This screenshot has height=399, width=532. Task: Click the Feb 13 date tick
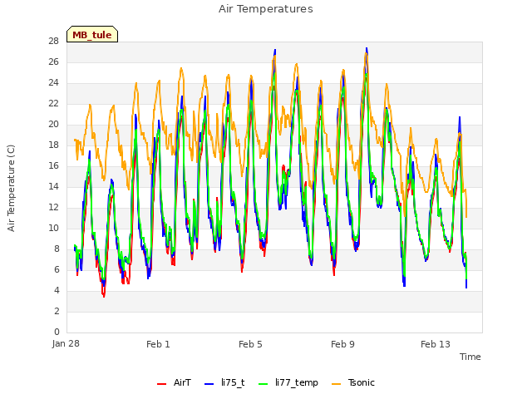point(436,344)
